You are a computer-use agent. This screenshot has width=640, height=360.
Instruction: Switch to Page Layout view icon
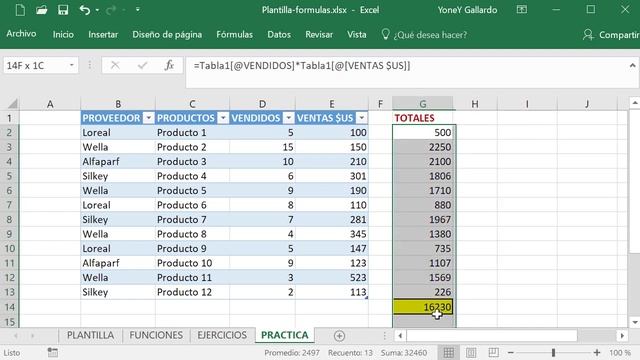(x=471, y=352)
